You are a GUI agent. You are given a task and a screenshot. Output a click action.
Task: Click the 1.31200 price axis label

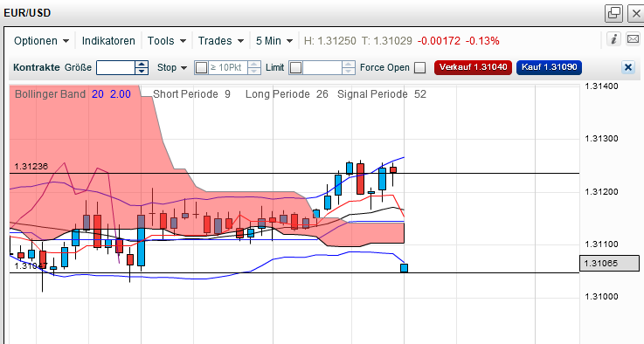(x=601, y=192)
